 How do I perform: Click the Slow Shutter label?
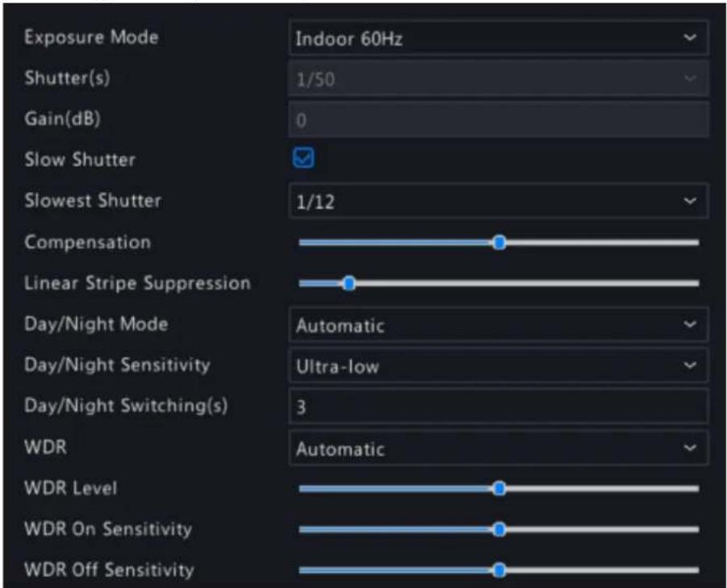point(80,160)
